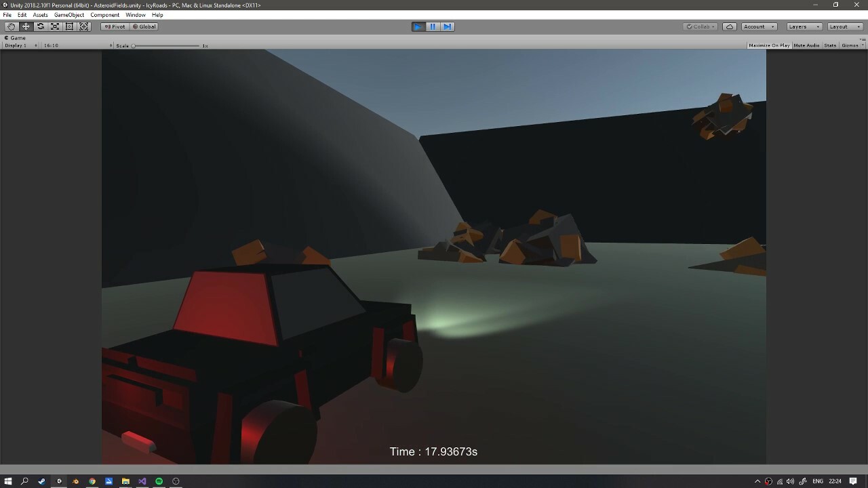The image size is (868, 488).
Task: Toggle Global handle rotation mode
Action: 144,26
